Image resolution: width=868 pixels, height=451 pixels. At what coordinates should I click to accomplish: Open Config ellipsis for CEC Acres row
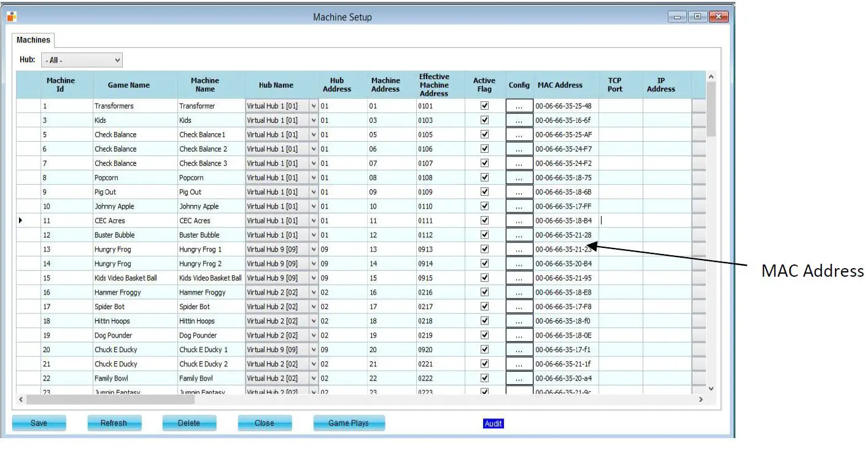(519, 221)
